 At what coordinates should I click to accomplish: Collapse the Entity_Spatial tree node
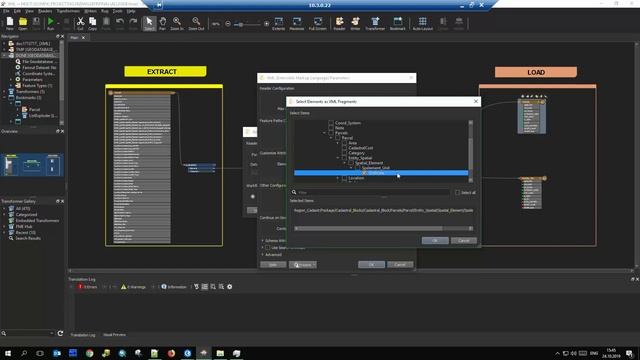click(338, 158)
